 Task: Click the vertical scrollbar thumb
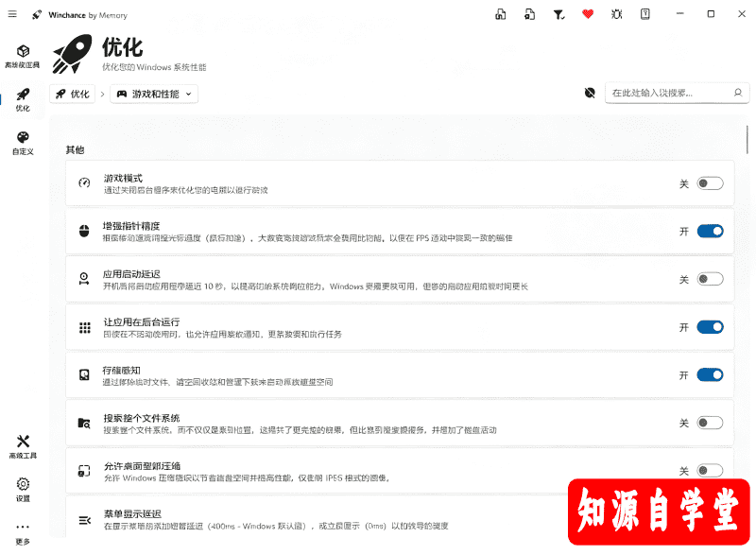[747, 139]
